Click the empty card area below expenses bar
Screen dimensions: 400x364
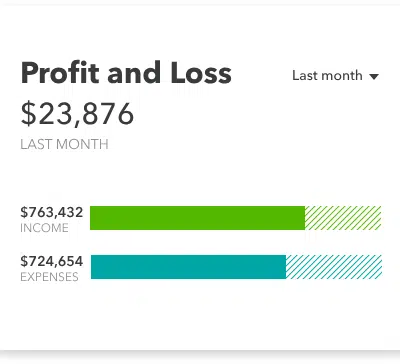coord(200,313)
